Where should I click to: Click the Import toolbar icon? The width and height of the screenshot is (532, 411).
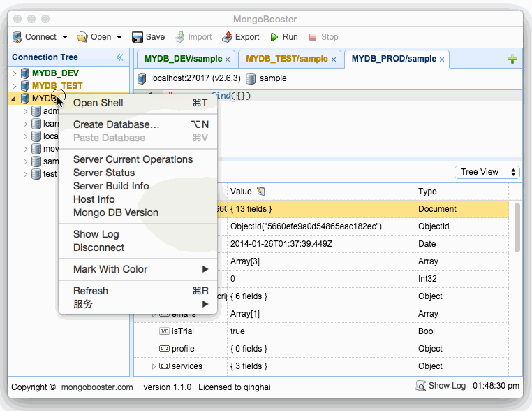tap(180, 36)
